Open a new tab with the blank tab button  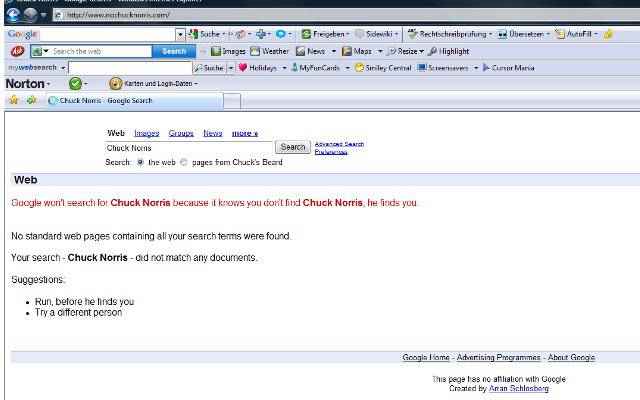pyautogui.click(x=232, y=101)
